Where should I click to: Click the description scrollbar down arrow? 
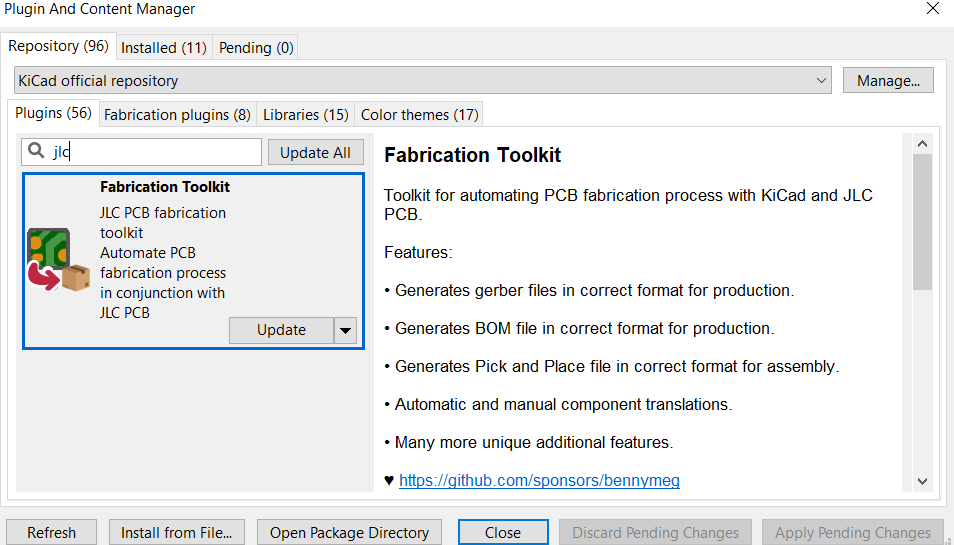point(922,481)
